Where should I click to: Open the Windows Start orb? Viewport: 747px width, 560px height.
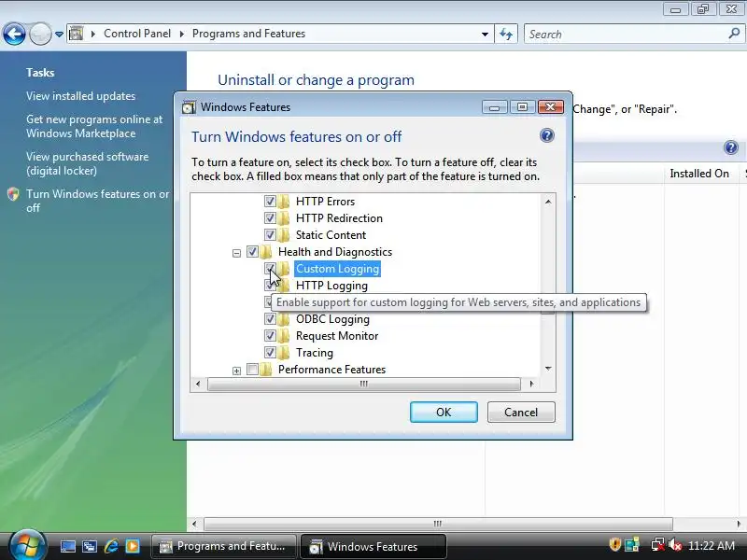pos(26,545)
